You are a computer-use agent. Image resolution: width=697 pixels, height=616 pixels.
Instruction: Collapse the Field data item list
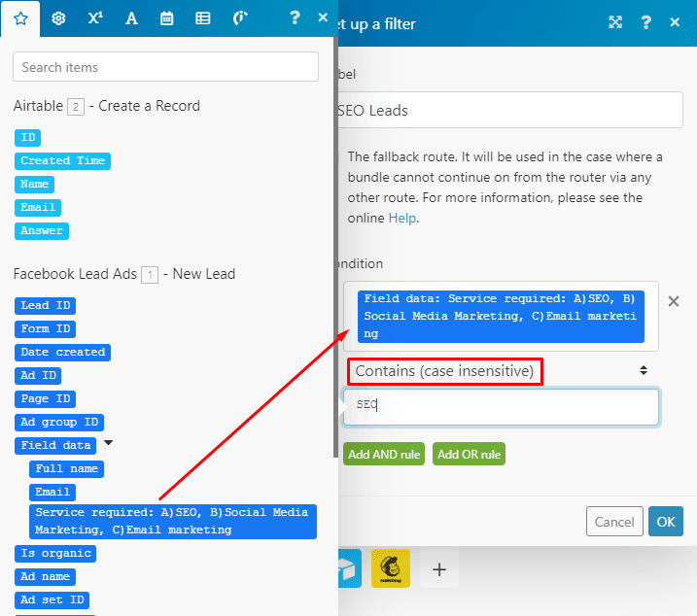coord(109,444)
